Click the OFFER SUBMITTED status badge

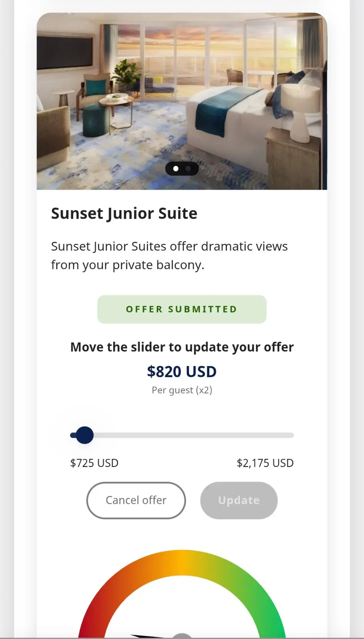[182, 309]
